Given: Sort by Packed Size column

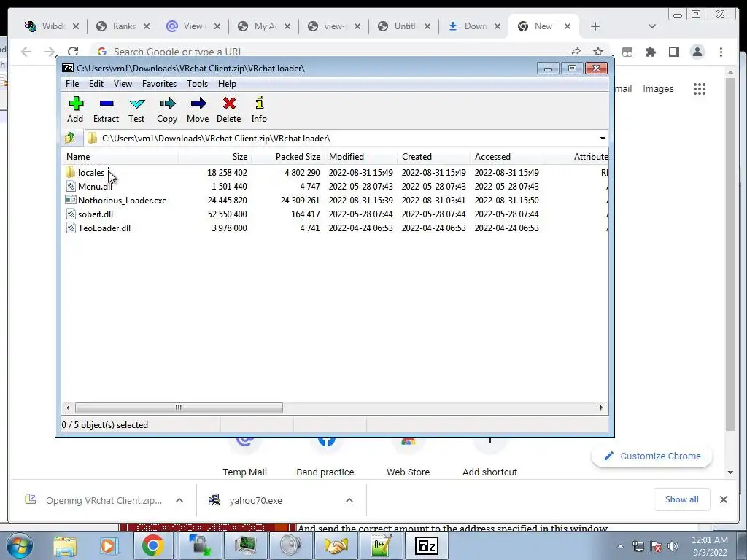Looking at the screenshot, I should 288,157.
